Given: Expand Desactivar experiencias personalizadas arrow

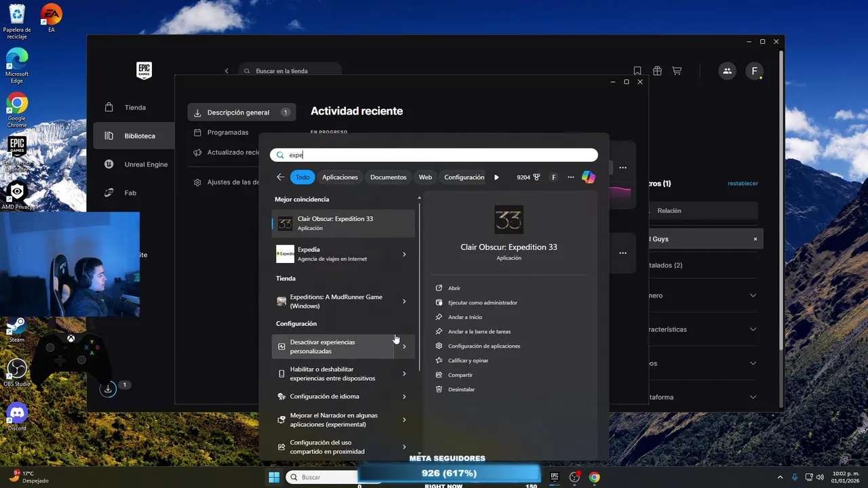Looking at the screenshot, I should pos(404,346).
